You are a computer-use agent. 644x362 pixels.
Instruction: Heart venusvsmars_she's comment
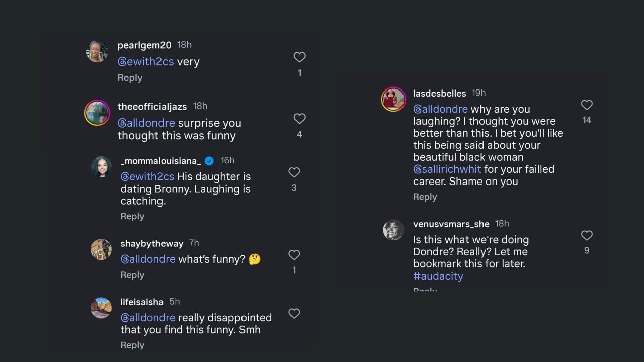[x=586, y=235]
